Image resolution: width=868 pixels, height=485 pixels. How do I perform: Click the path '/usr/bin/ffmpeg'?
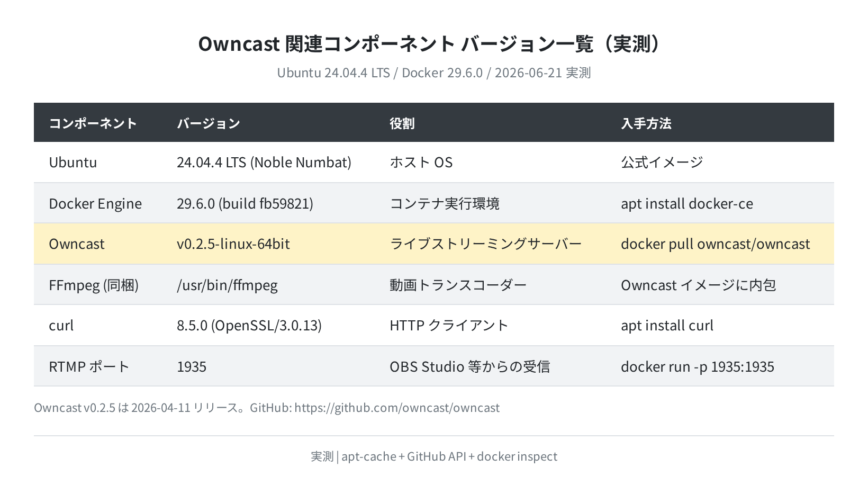227,285
